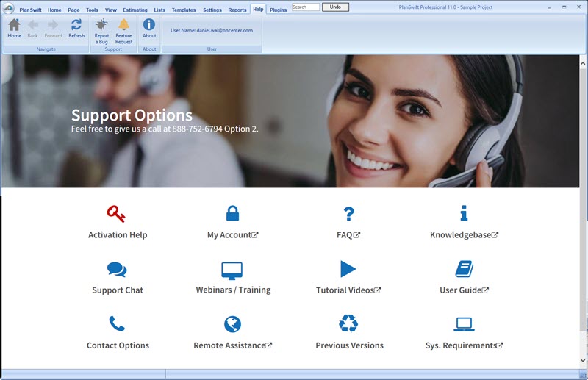Click the Contact Options phone icon
The image size is (588, 380).
coord(117,323)
